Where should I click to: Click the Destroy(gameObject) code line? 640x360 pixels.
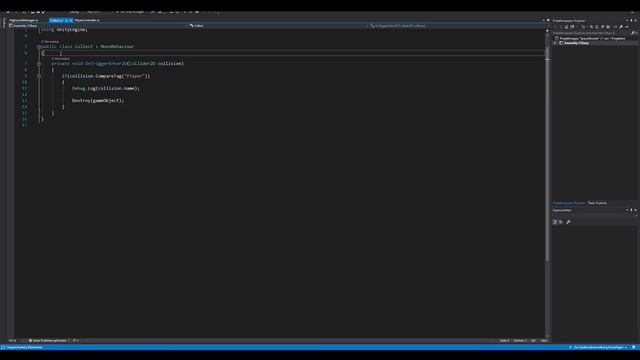(98, 100)
